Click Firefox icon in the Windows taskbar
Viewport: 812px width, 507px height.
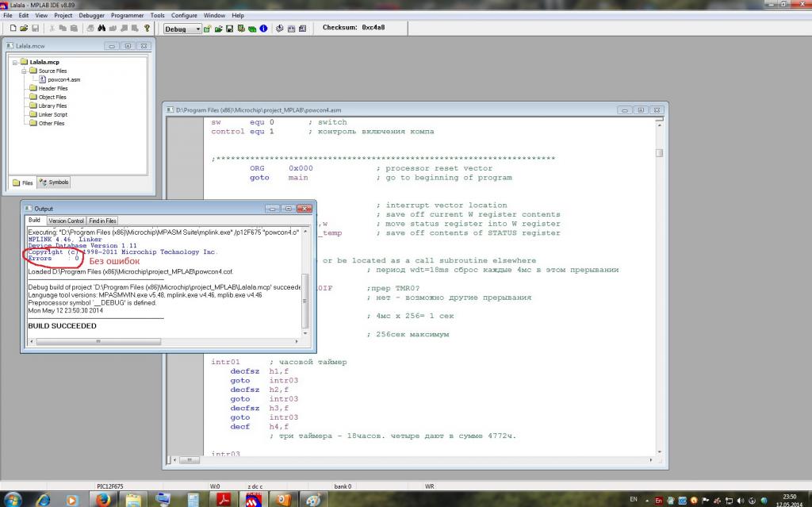click(102, 499)
